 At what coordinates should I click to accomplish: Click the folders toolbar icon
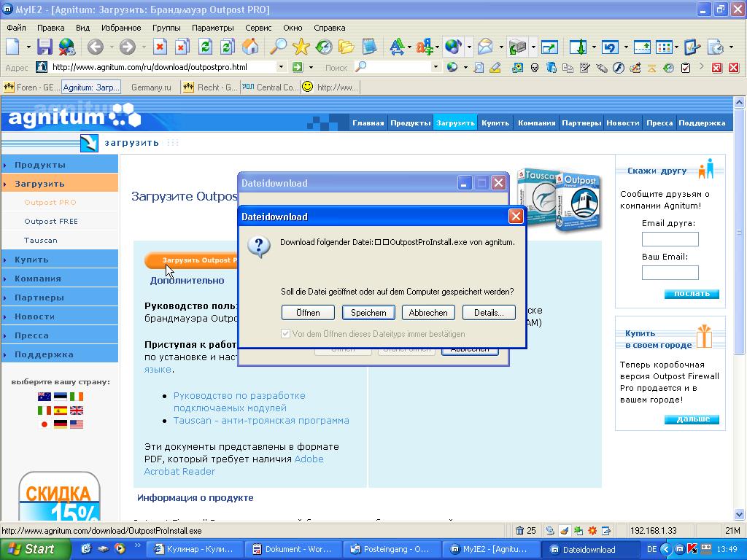tap(346, 47)
